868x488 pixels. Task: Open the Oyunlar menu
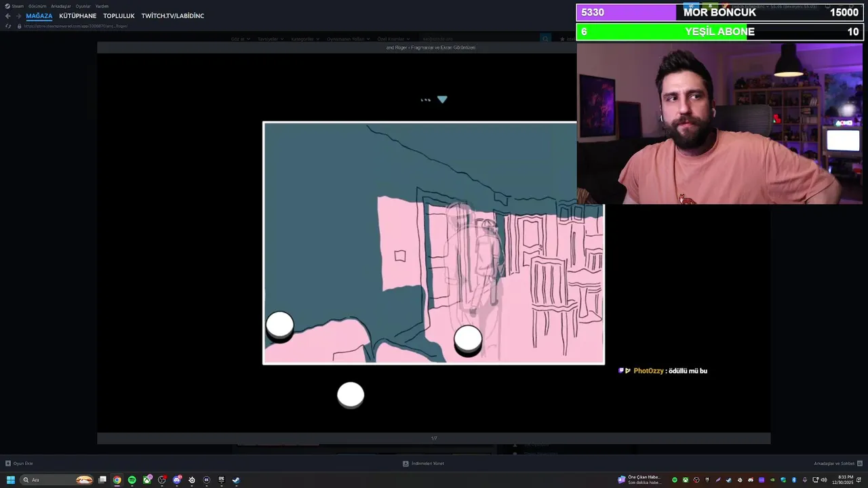pos(83,6)
